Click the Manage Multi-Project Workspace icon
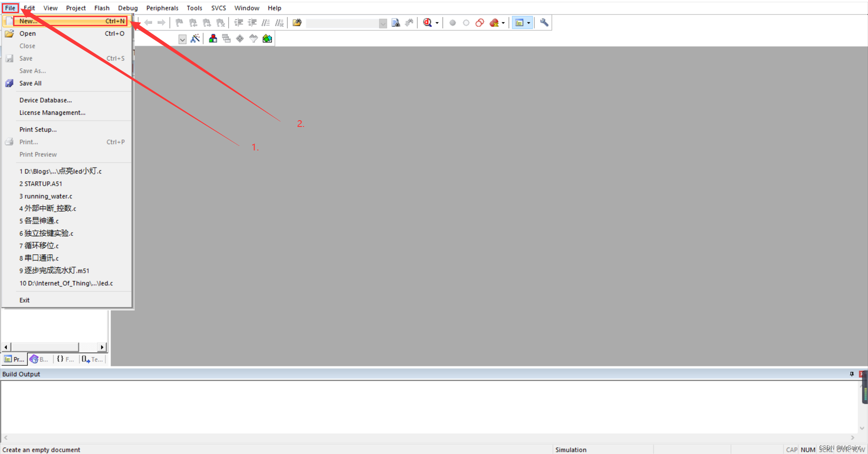The width and height of the screenshot is (868, 454). coord(226,39)
